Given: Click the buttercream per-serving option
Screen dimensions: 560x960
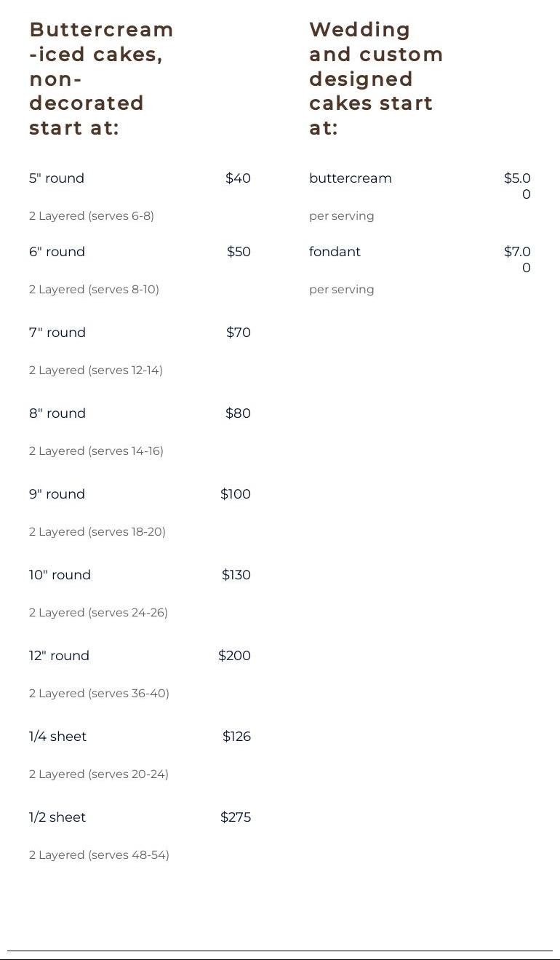Looking at the screenshot, I should pyautogui.click(x=351, y=178).
